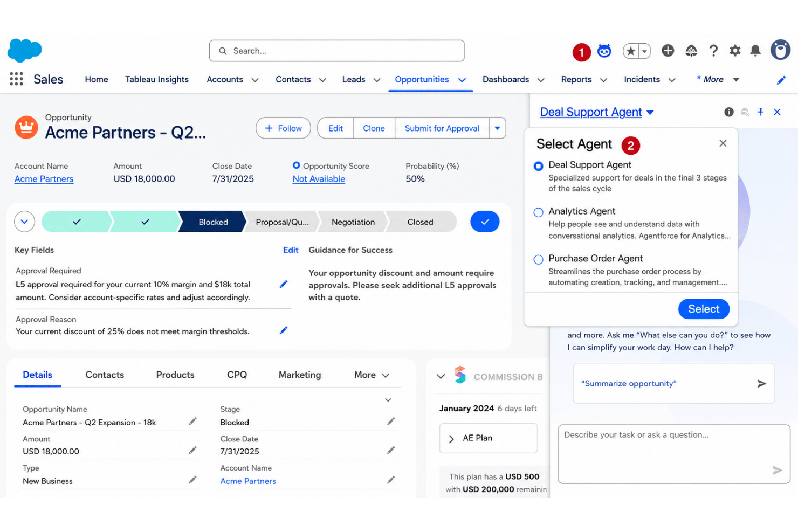Open the Notifications bell icon
798x532 pixels.
tap(755, 51)
